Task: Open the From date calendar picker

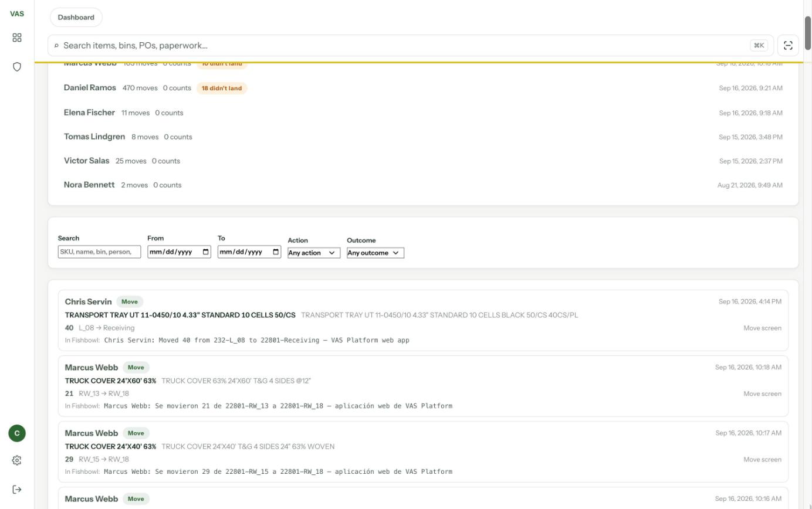Action: [x=205, y=252]
